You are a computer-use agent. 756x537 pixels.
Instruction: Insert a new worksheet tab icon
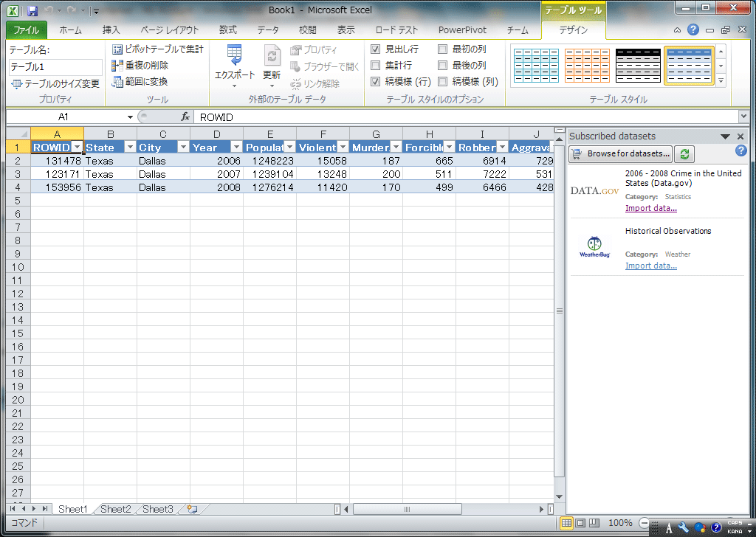click(x=192, y=509)
